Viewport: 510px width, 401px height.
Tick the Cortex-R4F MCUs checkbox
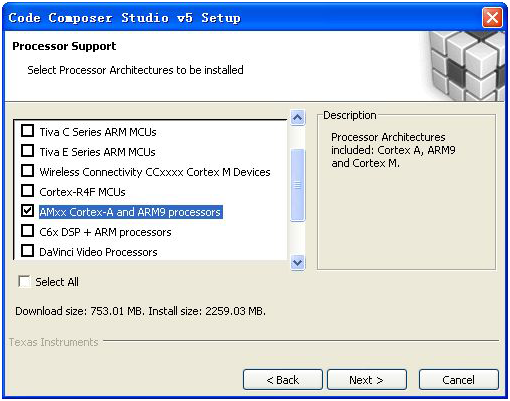27,191
